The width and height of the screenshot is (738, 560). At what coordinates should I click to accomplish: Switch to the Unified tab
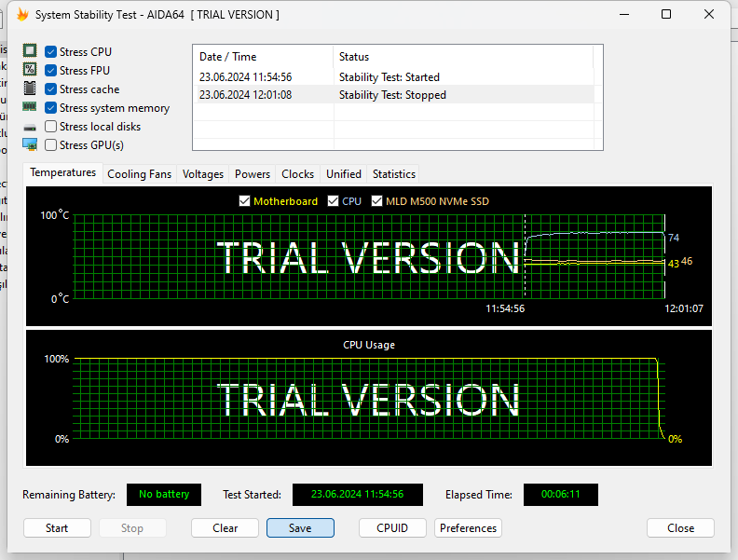point(344,174)
